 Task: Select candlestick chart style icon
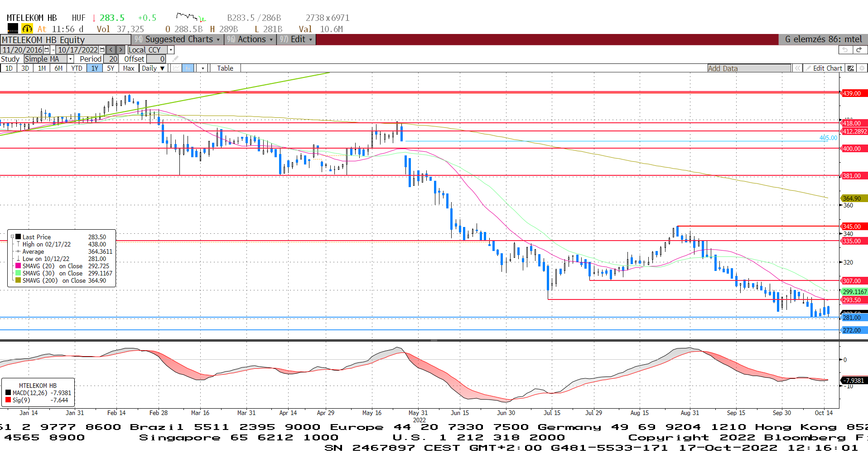pos(188,68)
